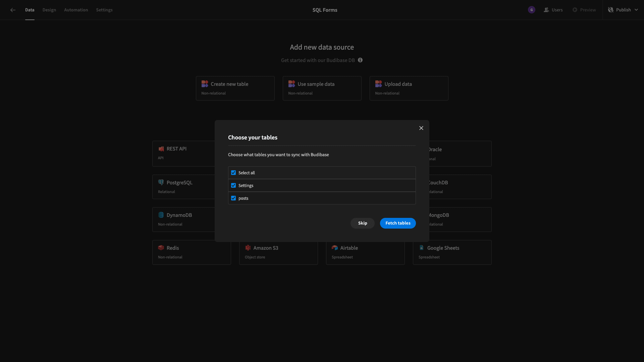Viewport: 644px width, 362px height.
Task: Click the Users button label
Action: click(x=557, y=10)
